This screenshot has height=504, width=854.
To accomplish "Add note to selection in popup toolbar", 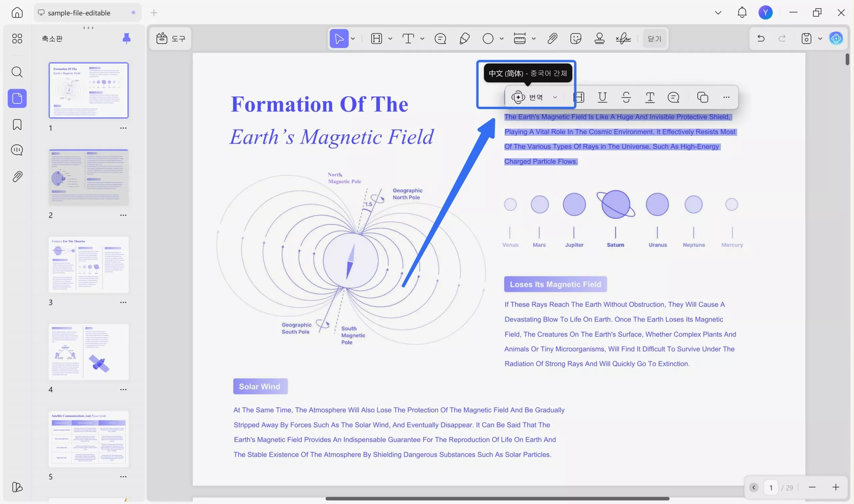I will 673,97.
